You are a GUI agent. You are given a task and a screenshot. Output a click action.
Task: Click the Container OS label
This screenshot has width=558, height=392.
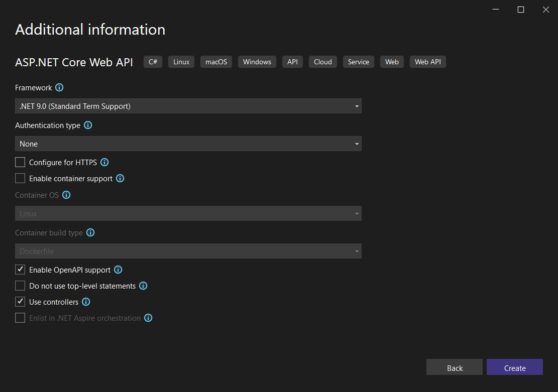(37, 195)
